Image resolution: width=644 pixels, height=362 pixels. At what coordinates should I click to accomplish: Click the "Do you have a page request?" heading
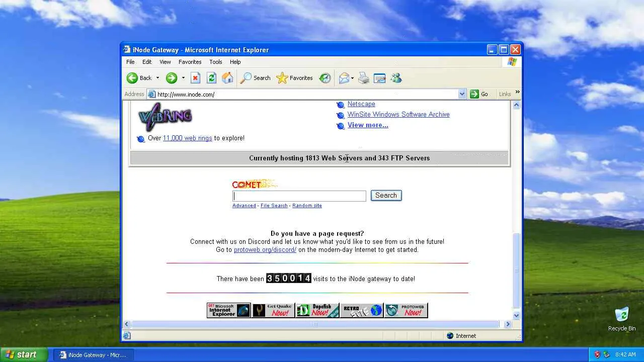pos(317,234)
